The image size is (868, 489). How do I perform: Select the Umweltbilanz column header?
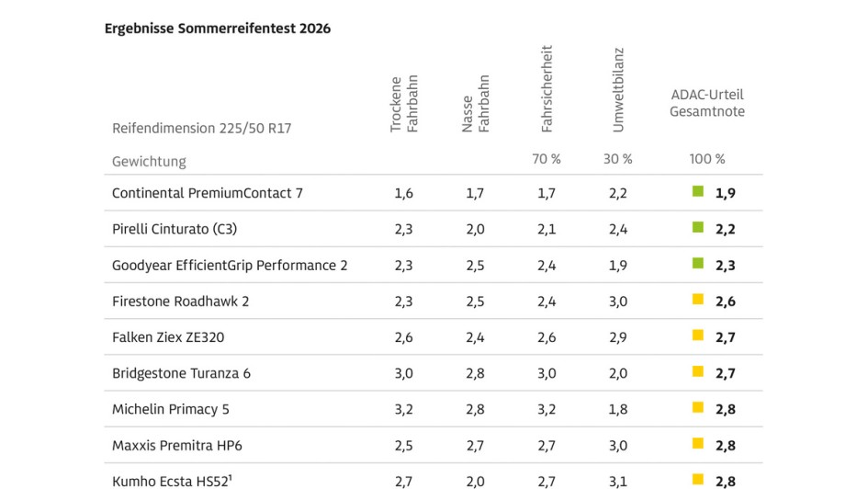click(x=618, y=90)
